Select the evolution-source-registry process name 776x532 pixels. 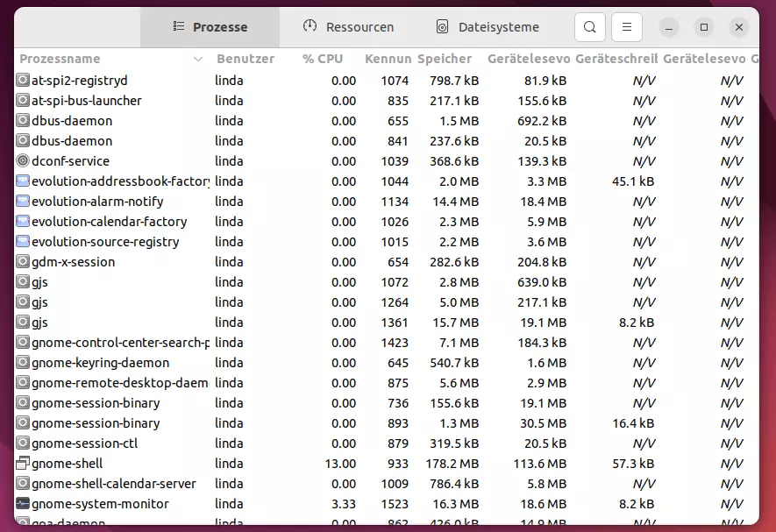click(x=105, y=242)
